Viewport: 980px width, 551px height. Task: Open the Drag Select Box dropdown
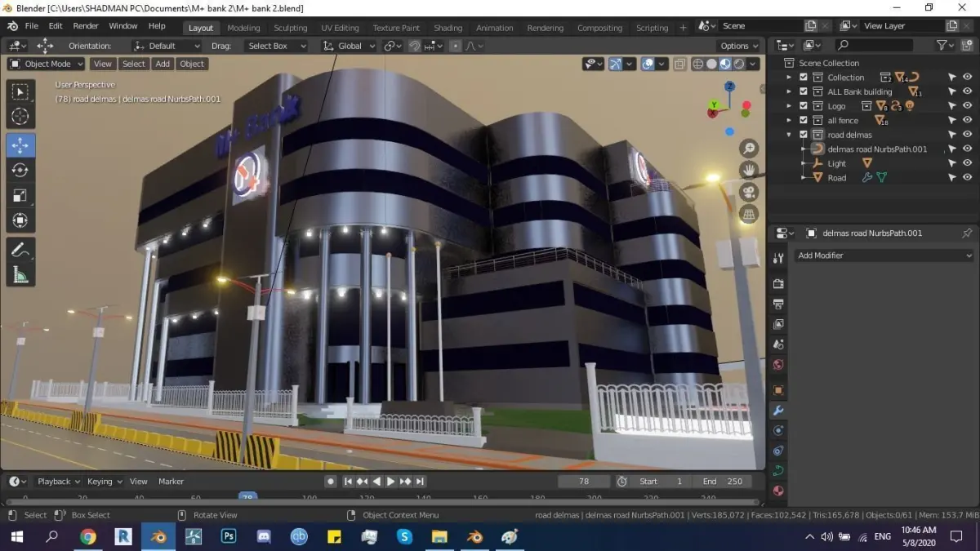tap(274, 46)
